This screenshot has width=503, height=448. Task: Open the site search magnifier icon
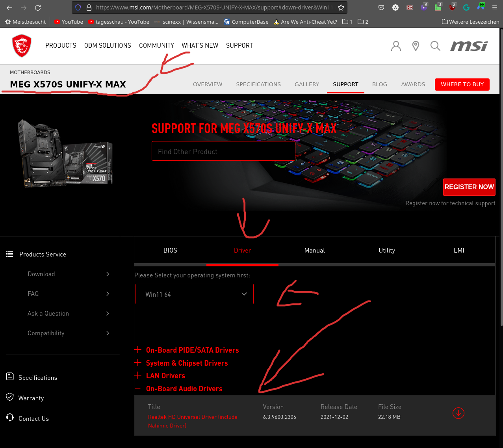click(435, 46)
